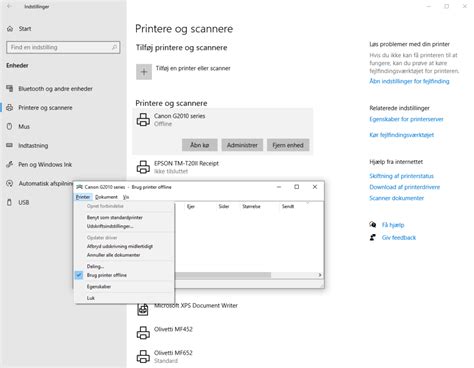Click the printer icon in queue window title bar

(x=79, y=187)
